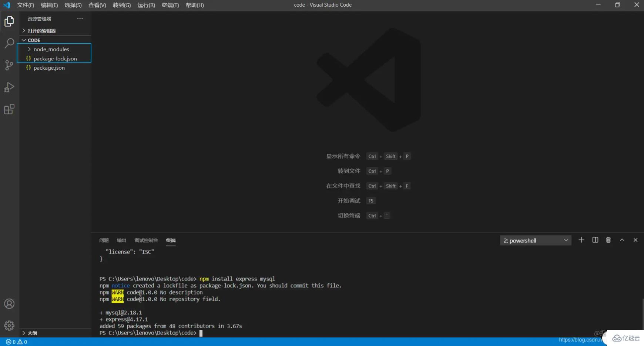Create a new terminal with plus icon
The width and height of the screenshot is (644, 346).
[581, 240]
